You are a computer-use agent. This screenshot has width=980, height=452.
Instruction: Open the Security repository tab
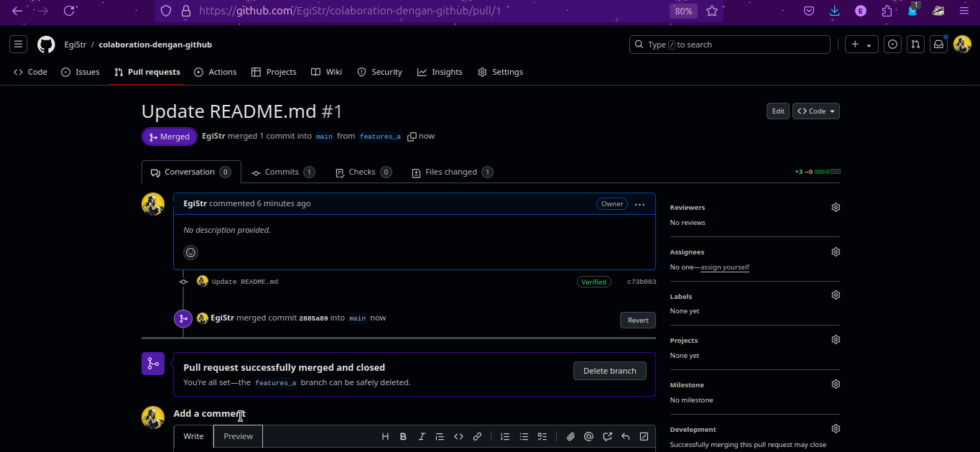(380, 72)
